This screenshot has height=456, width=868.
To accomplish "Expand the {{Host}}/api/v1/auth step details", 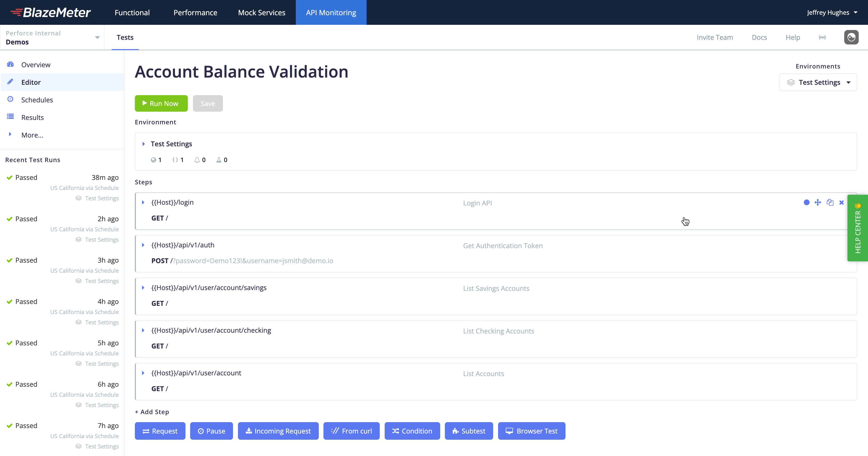I will pyautogui.click(x=143, y=245).
